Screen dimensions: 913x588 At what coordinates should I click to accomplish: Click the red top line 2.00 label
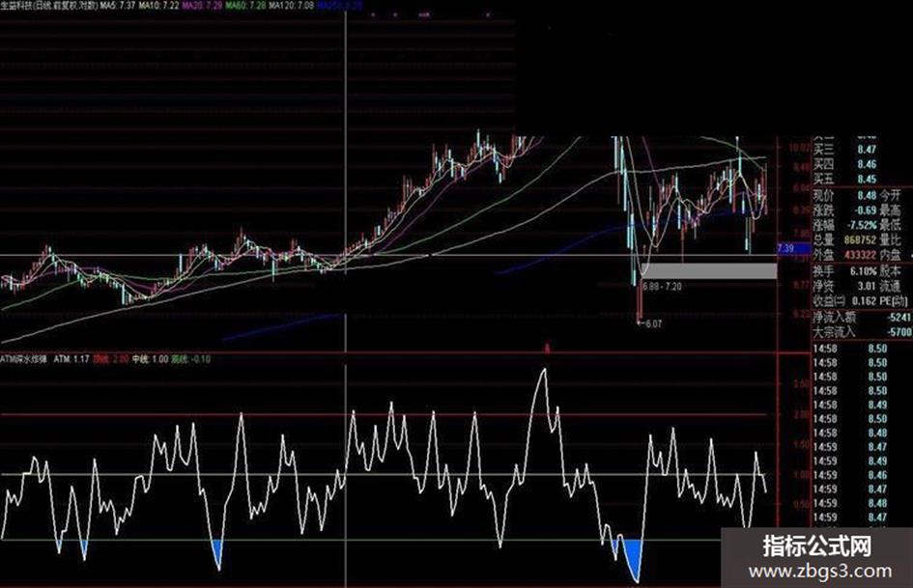coord(111,359)
